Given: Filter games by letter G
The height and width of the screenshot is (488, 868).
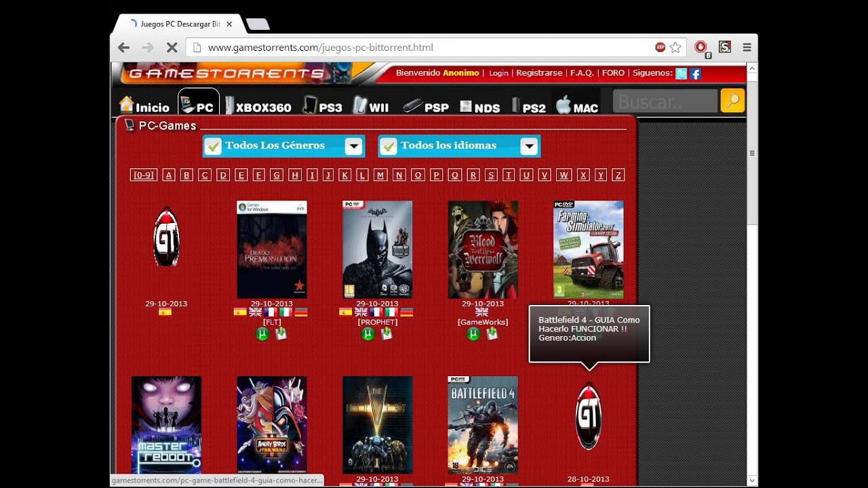Looking at the screenshot, I should [276, 175].
